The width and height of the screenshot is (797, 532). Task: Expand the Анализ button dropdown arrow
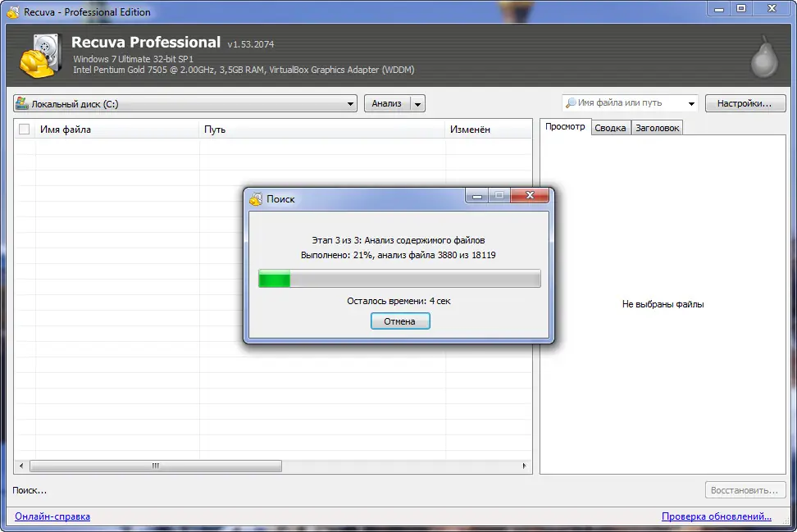click(x=417, y=103)
